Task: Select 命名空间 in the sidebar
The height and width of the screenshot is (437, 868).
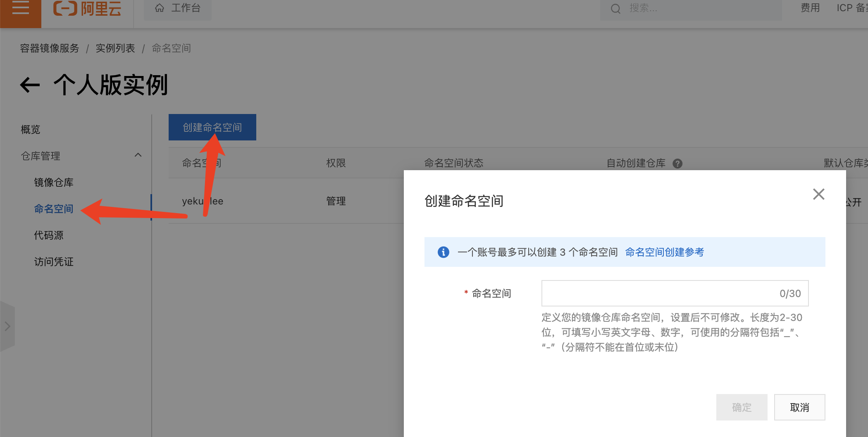Action: [54, 209]
